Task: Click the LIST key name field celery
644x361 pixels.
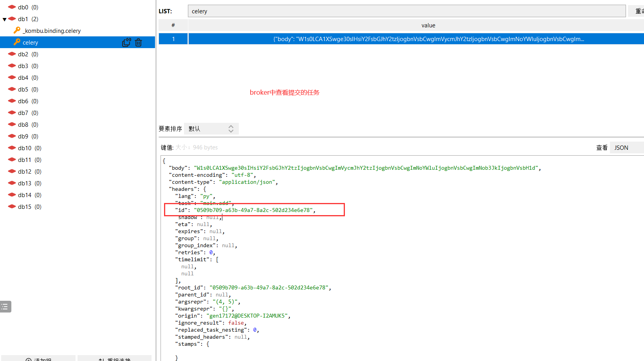Action: (x=407, y=11)
